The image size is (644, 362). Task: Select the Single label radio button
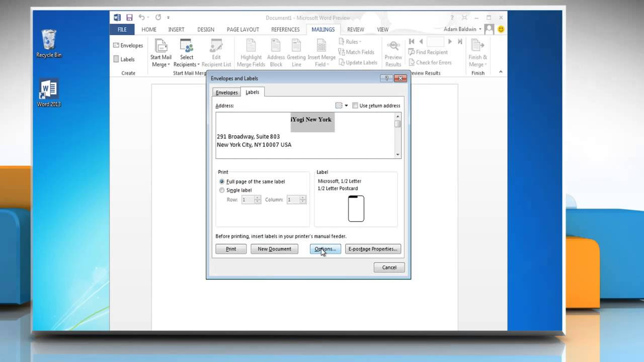point(222,190)
